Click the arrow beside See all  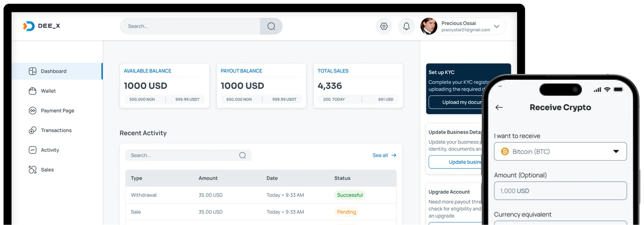pos(394,155)
